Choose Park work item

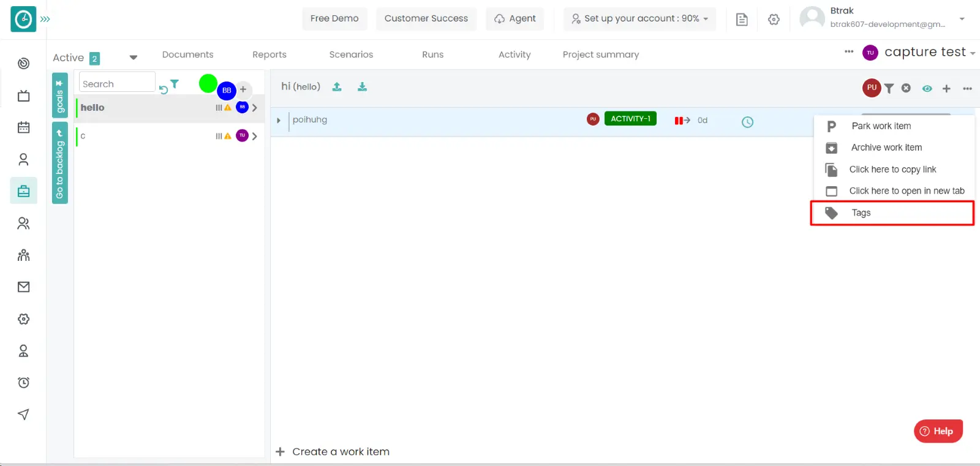[x=894, y=126]
